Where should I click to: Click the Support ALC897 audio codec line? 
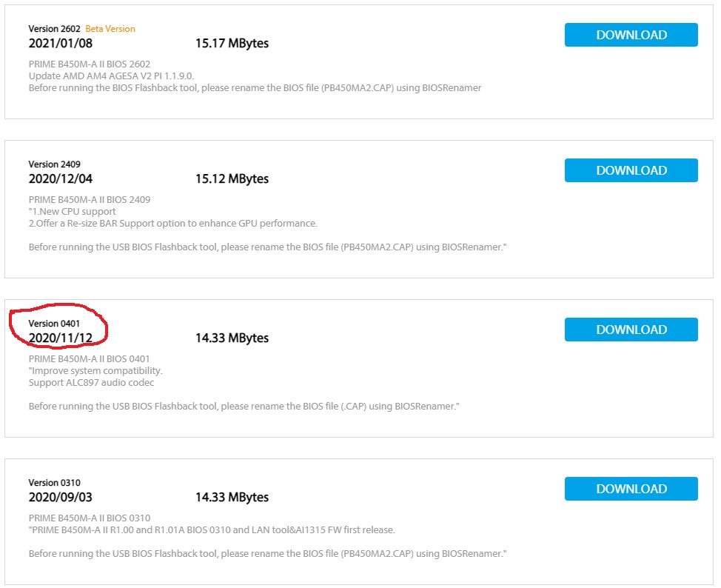(x=91, y=383)
